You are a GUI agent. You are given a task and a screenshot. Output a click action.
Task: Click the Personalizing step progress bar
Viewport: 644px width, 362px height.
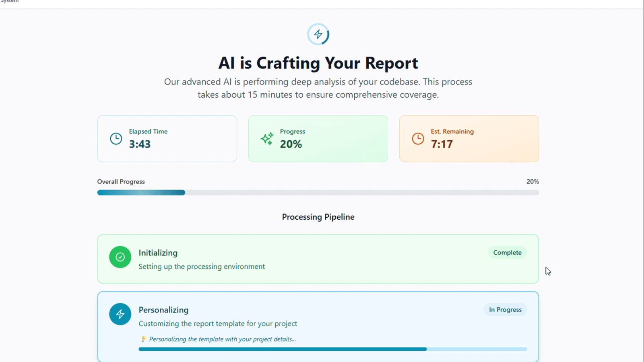pyautogui.click(x=332, y=349)
